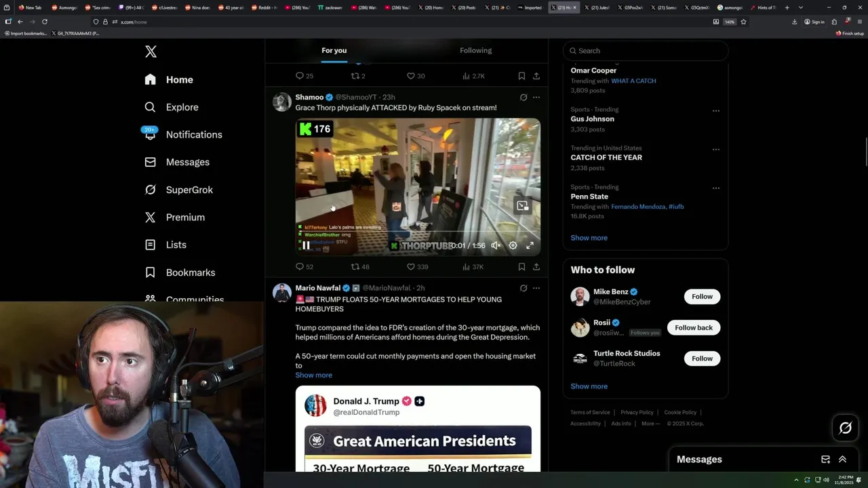
Task: Open Lists in the sidebar
Action: pyautogui.click(x=165, y=245)
